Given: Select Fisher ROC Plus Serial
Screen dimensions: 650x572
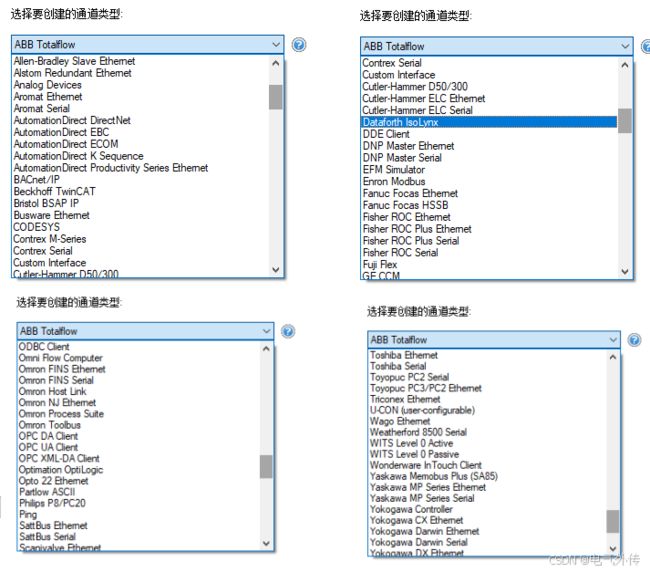Looking at the screenshot, I should [411, 241].
